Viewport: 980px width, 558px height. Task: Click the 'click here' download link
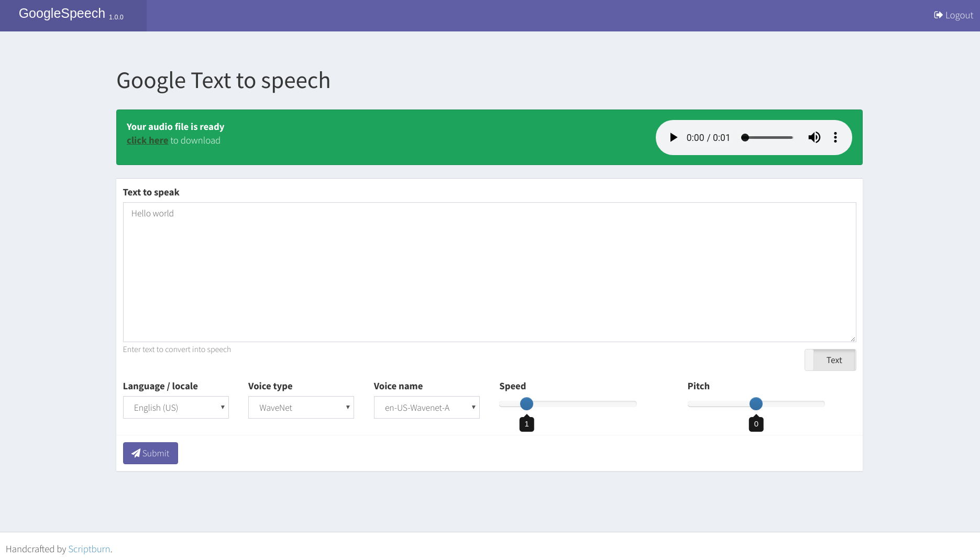coord(147,140)
